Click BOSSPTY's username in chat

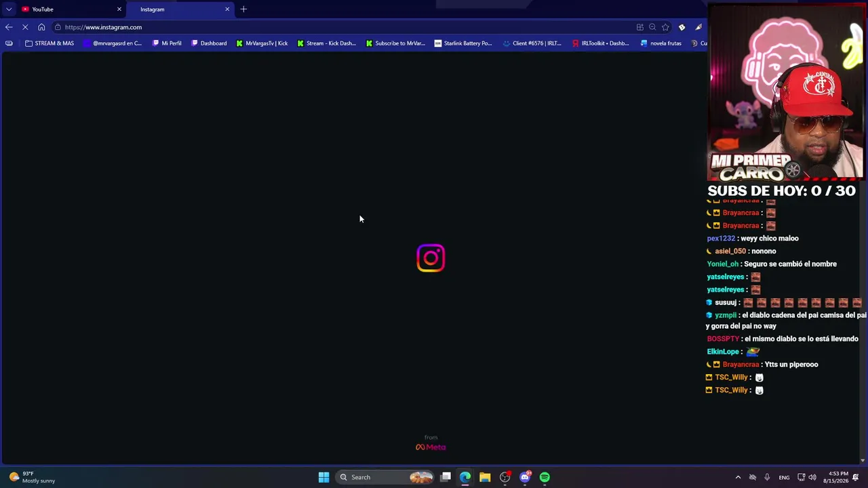(x=723, y=339)
